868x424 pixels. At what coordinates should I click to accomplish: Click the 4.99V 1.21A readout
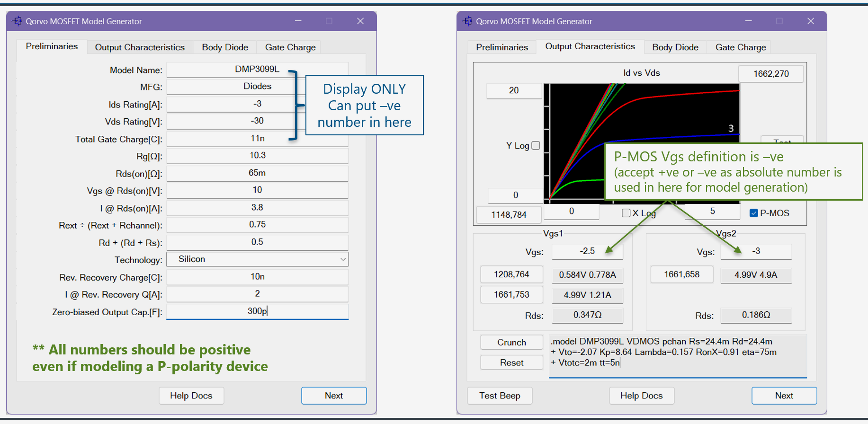[587, 296]
